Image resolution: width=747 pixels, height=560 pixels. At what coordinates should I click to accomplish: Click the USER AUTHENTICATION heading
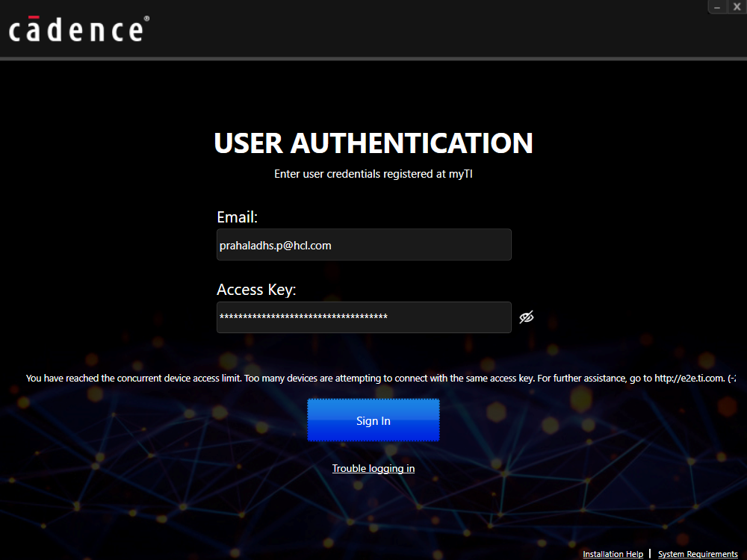(x=373, y=143)
